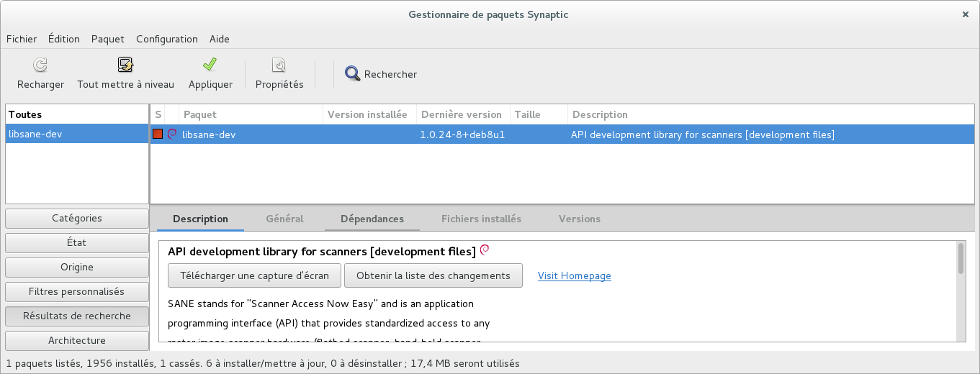980x374 pixels.
Task: Sort by the Taille column header
Action: [x=539, y=114]
